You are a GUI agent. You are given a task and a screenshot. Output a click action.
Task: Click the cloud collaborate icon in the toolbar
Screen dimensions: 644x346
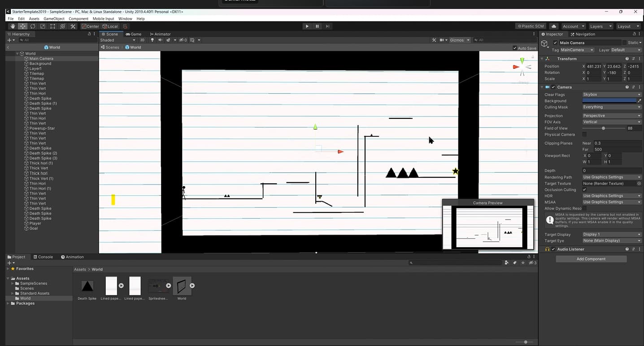coord(553,26)
